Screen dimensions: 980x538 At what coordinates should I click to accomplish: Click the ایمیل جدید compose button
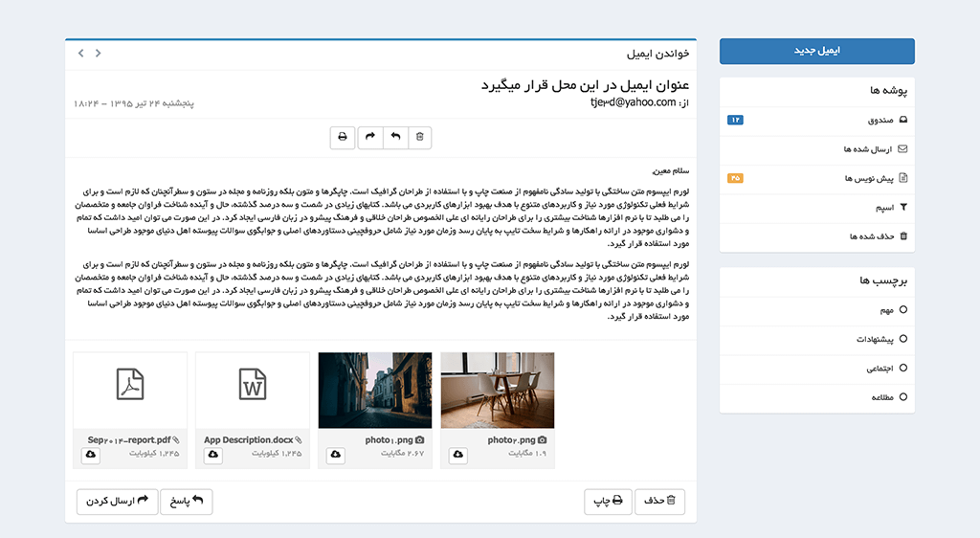coord(817,51)
